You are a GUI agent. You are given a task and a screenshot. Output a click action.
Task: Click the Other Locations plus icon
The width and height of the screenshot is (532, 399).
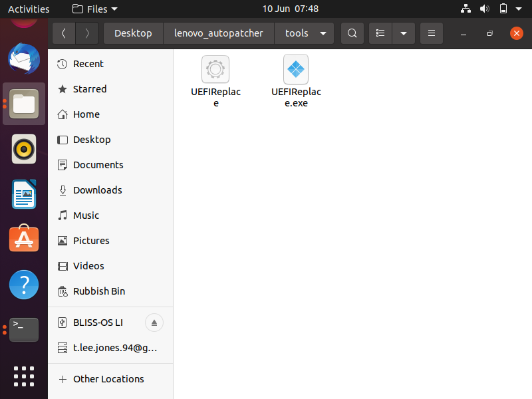[63, 379]
